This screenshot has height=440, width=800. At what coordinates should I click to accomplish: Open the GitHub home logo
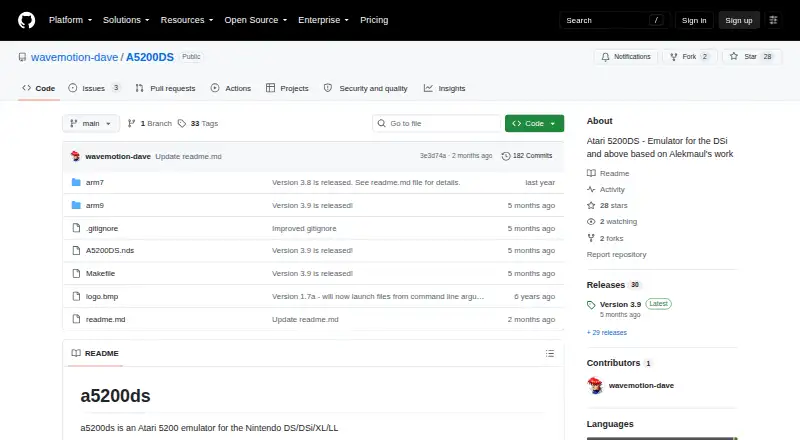(27, 20)
